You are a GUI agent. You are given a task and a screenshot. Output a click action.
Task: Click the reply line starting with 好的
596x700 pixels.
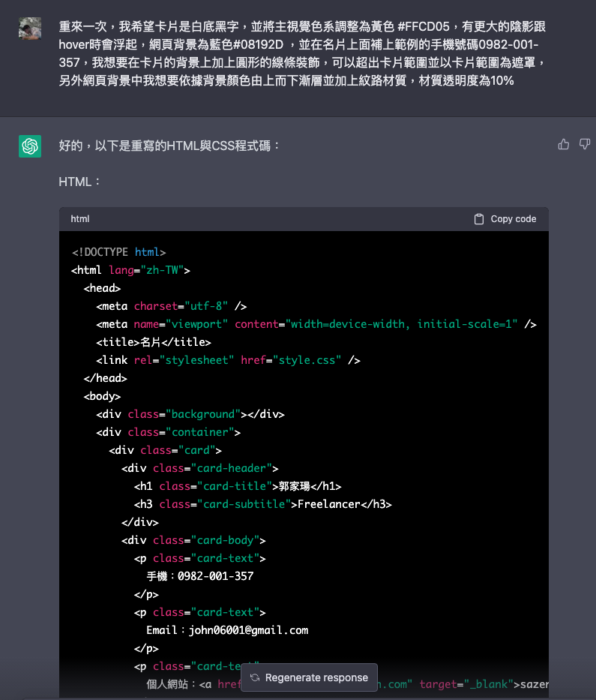[x=169, y=145]
